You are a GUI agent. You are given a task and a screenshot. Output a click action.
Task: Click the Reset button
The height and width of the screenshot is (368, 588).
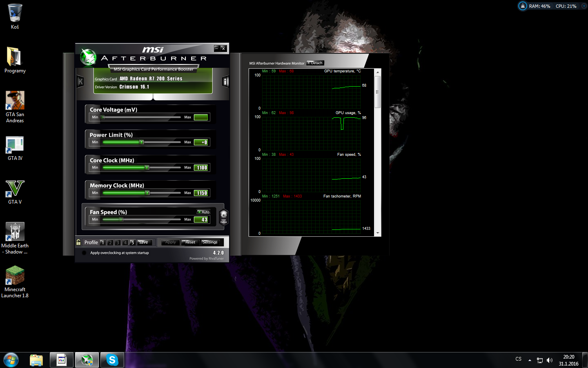(x=190, y=242)
